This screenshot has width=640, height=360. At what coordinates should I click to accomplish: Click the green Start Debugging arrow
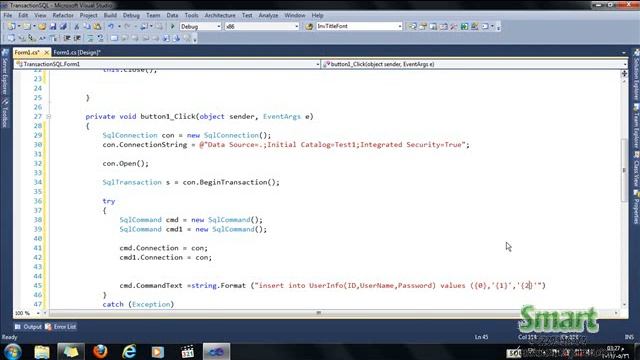[173, 27]
